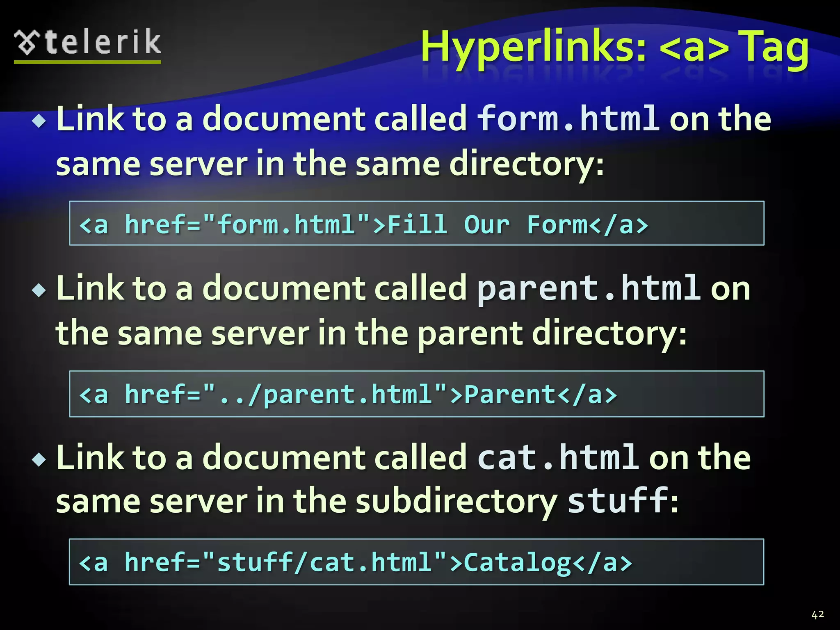The width and height of the screenshot is (840, 630).
Task: Click the green underline beneath telerik logo
Action: 87,62
